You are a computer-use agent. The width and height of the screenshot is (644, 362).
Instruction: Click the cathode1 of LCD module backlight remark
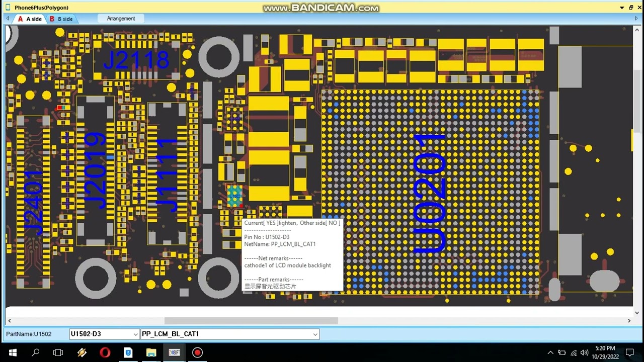(288, 265)
